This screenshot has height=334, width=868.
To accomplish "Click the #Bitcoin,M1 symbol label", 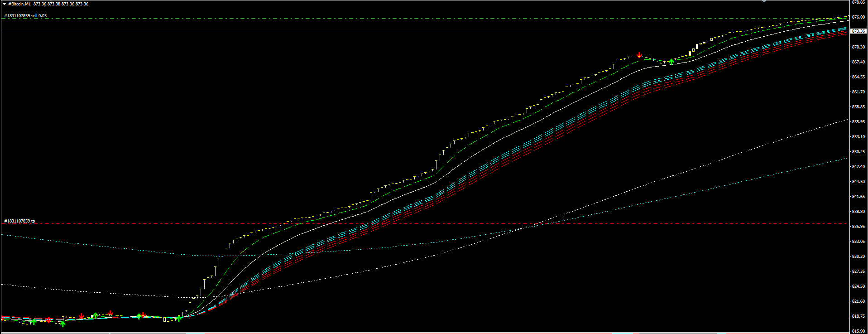I will pyautogui.click(x=19, y=4).
